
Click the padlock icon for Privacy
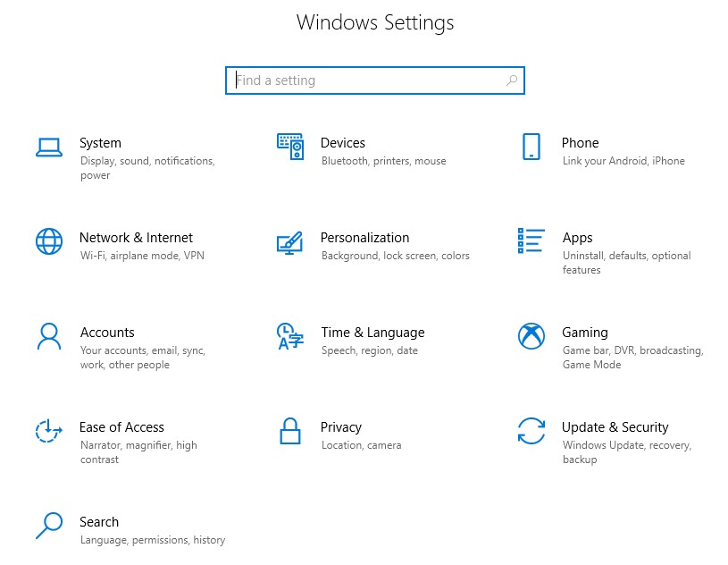coord(289,431)
